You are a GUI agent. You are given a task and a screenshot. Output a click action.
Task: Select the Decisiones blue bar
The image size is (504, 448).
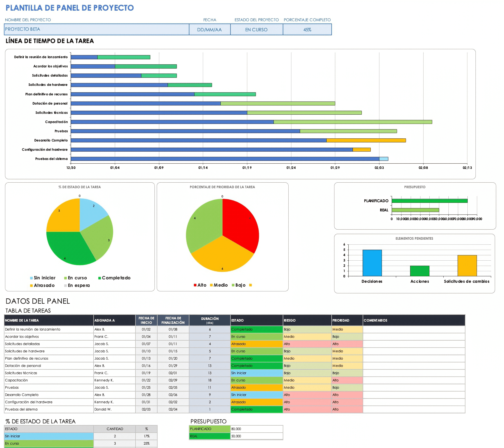[x=372, y=263]
